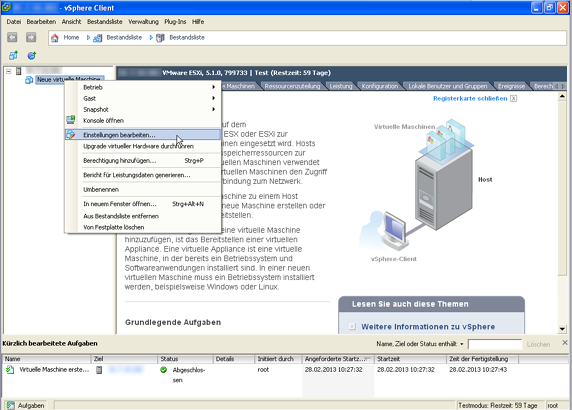
Task: Click the content scrollbar down arrow
Action: 562,329
